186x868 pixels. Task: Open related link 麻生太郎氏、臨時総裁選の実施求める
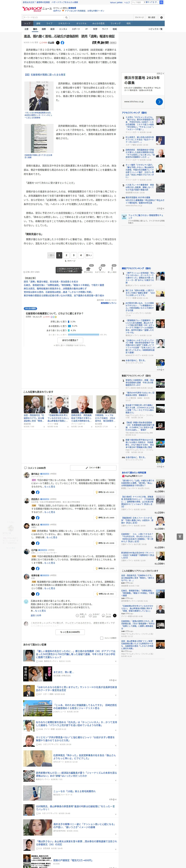click(x=55, y=288)
